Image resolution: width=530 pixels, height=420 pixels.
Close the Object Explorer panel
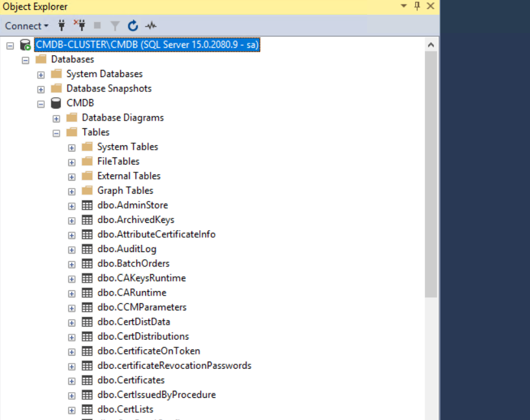coord(430,6)
